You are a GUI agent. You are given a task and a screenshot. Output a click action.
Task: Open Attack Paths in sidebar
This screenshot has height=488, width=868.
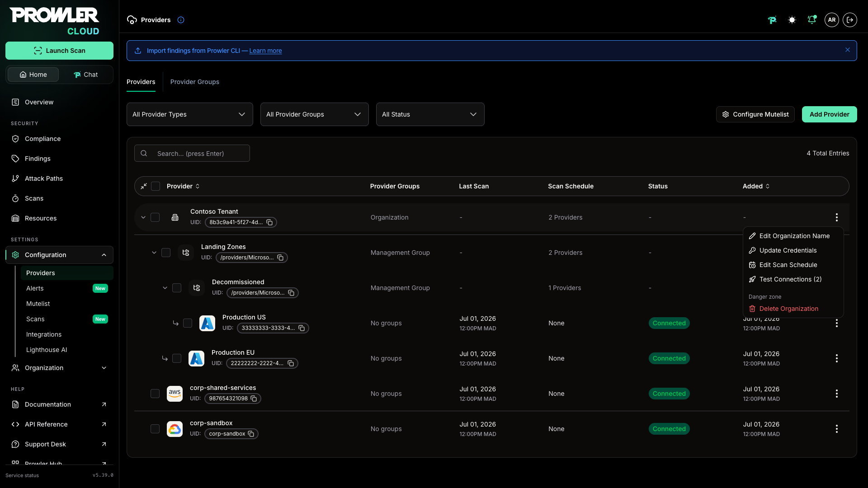(x=59, y=178)
